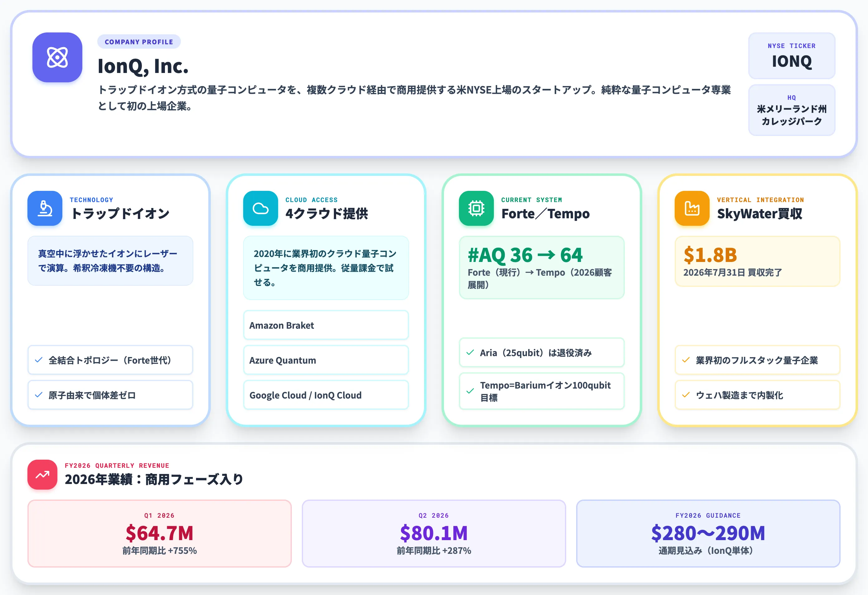The height and width of the screenshot is (595, 868).
Task: Click the cloud icon in Cloud Access card
Action: coord(260,208)
